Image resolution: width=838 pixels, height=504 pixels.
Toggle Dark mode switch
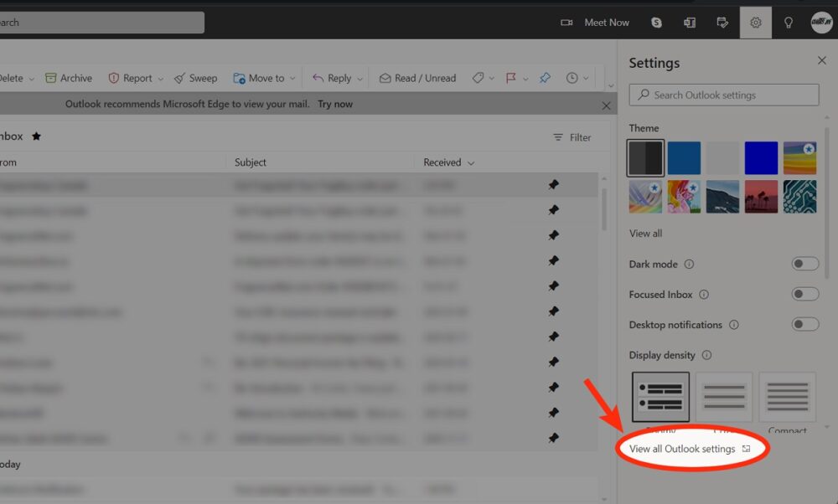[x=804, y=264]
